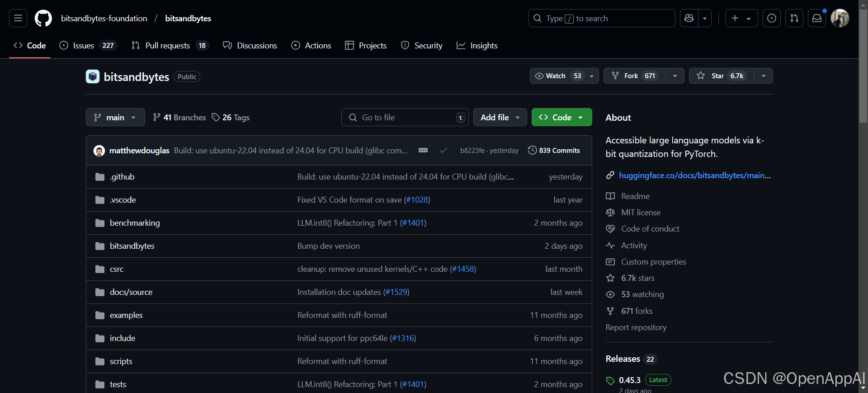
Task: Open the Activity pulse icon link
Action: coord(610,246)
